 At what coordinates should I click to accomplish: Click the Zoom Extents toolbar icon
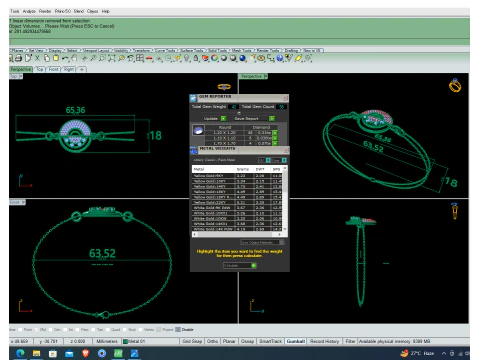pos(112,58)
